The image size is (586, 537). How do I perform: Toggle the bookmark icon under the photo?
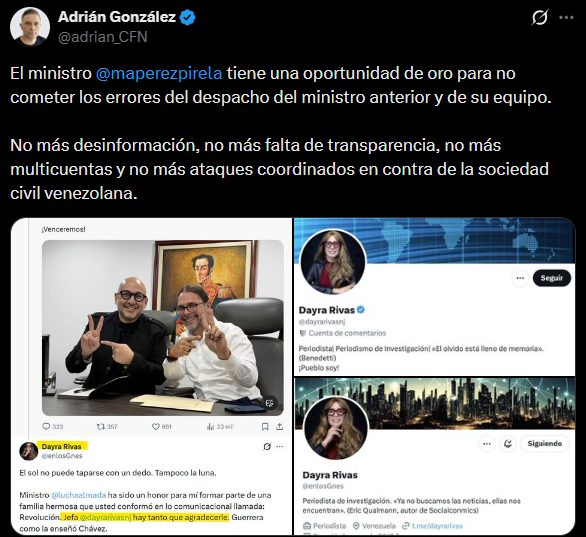coord(265,426)
